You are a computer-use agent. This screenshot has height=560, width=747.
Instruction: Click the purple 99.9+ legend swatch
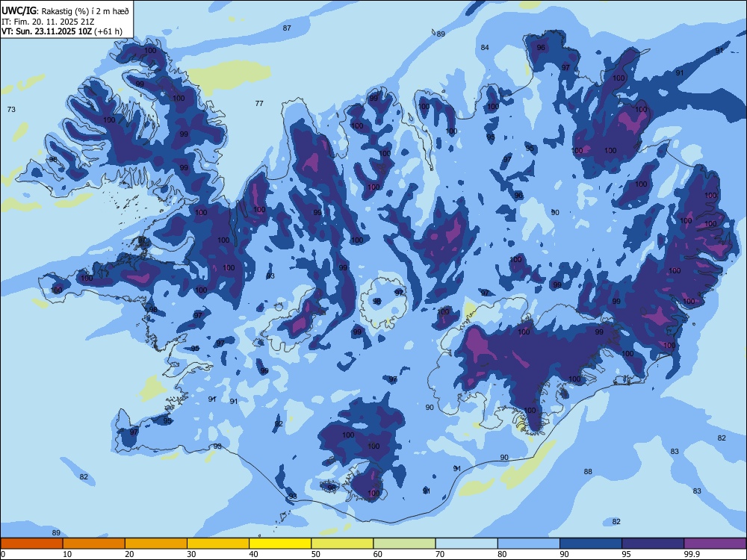coord(715,544)
